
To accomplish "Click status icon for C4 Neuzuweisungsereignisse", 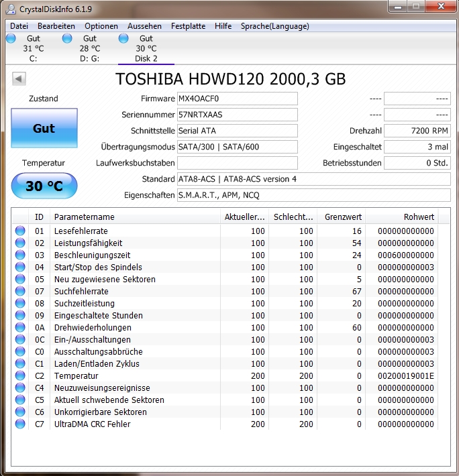I will click(x=20, y=388).
